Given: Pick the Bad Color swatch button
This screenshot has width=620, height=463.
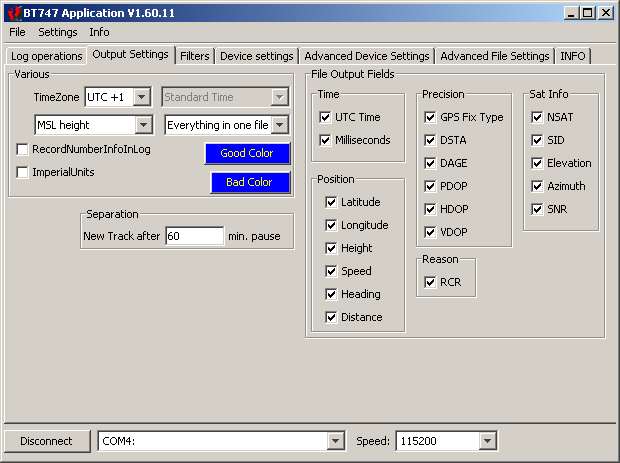Looking at the screenshot, I should pyautogui.click(x=250, y=182).
